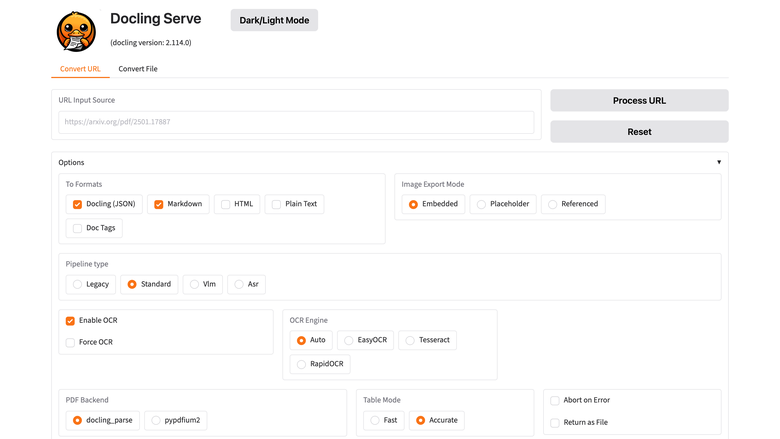
Task: Switch to the Convert File tab
Action: [138, 69]
